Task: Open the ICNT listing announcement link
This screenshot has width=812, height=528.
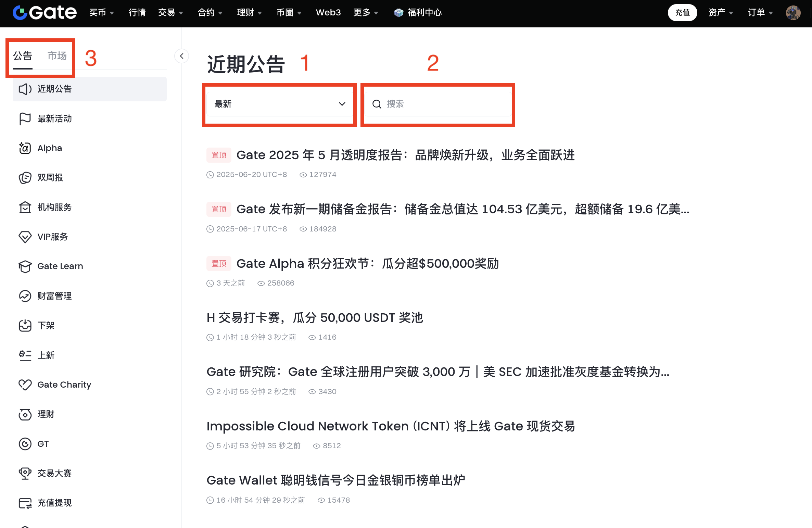Action: (x=390, y=426)
